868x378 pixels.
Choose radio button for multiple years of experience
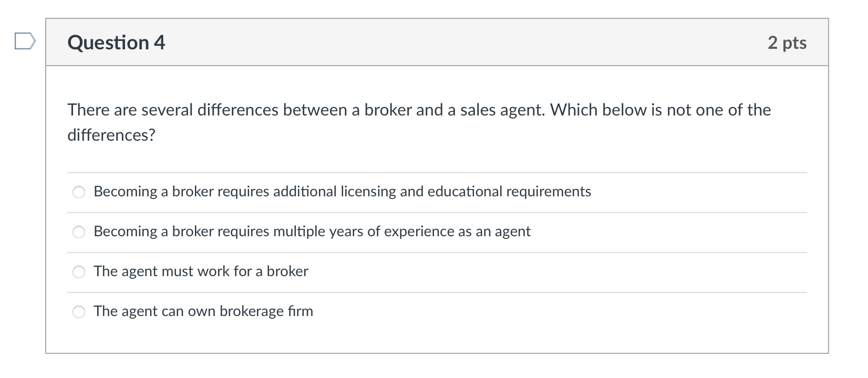(79, 232)
